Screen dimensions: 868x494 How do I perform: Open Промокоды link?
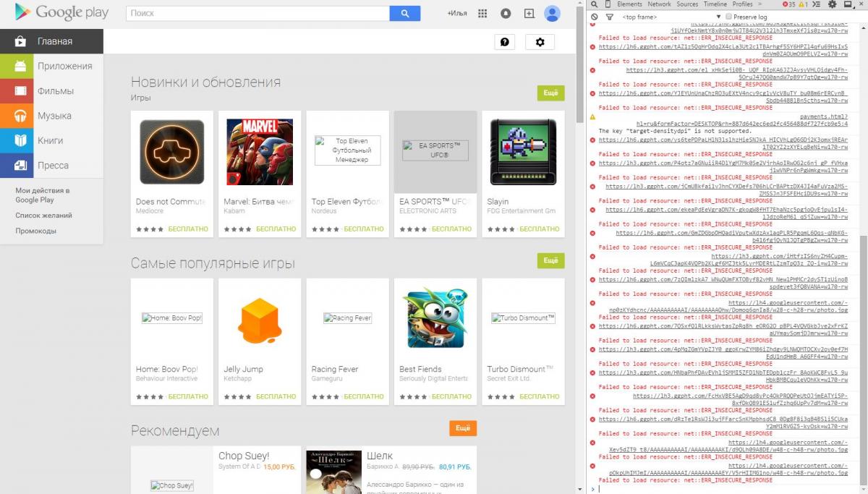click(x=35, y=231)
